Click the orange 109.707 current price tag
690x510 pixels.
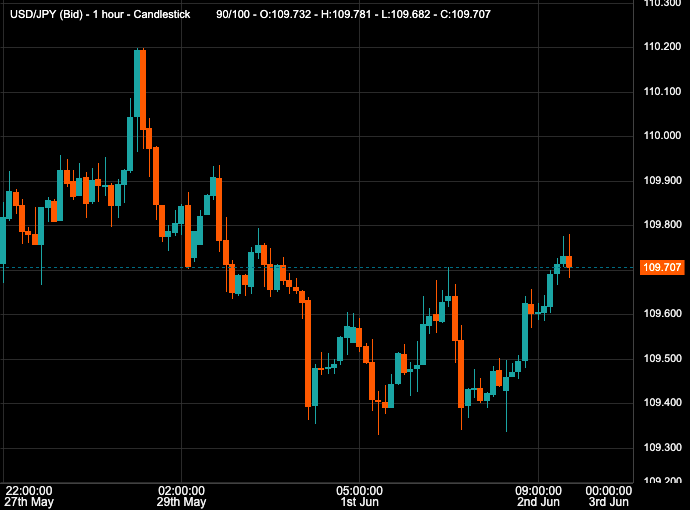point(662,267)
